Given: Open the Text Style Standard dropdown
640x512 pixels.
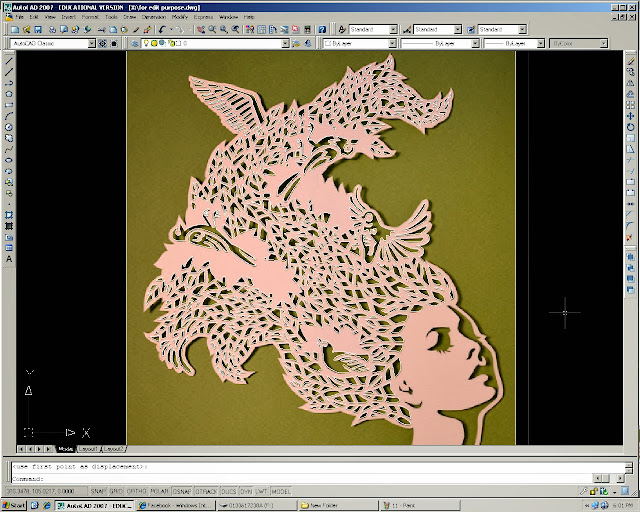Looking at the screenshot, I should coord(393,29).
